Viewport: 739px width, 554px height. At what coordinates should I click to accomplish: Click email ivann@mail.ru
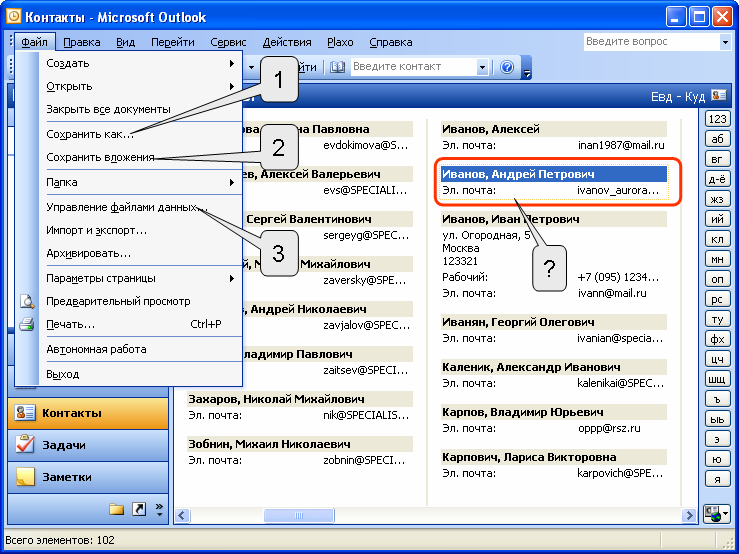click(612, 293)
